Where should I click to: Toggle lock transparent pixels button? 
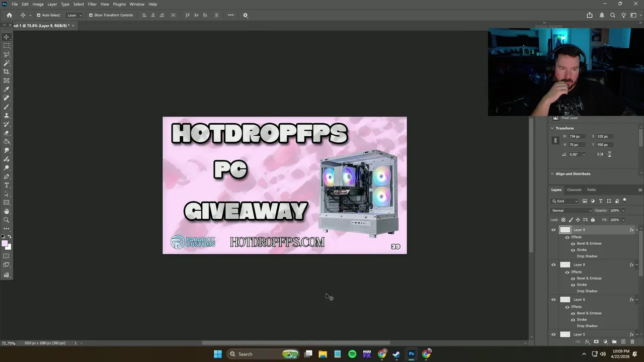click(563, 220)
